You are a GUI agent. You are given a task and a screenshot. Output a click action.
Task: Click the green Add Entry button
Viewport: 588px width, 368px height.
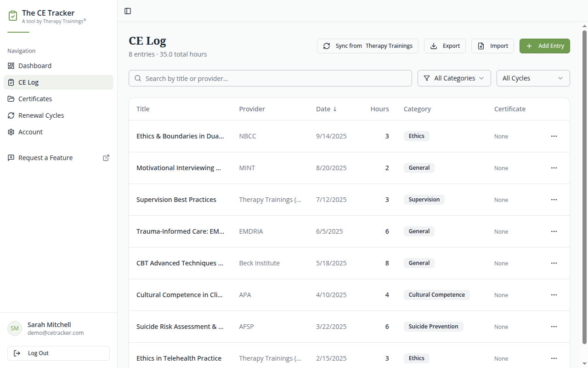tap(545, 46)
